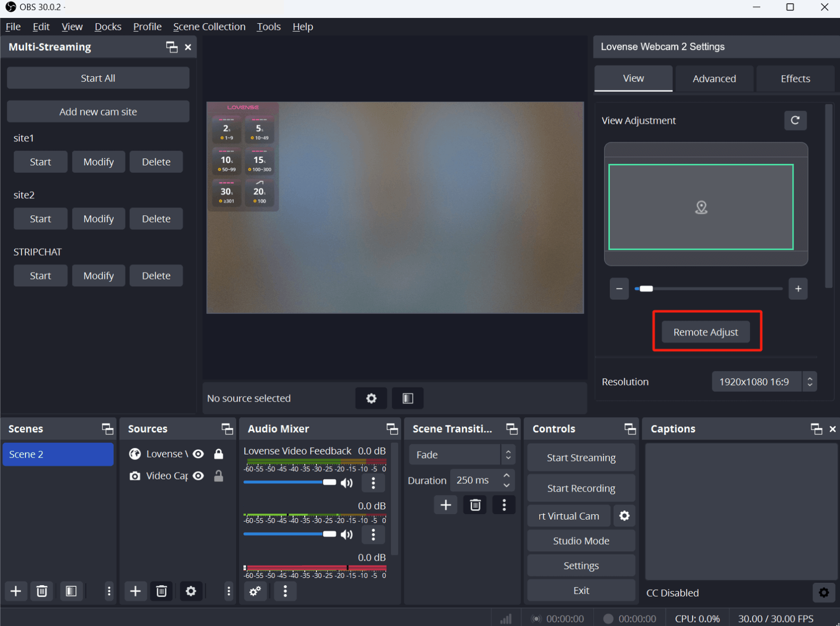Open source properties gear next to No source selected
This screenshot has width=840, height=626.
click(x=371, y=398)
